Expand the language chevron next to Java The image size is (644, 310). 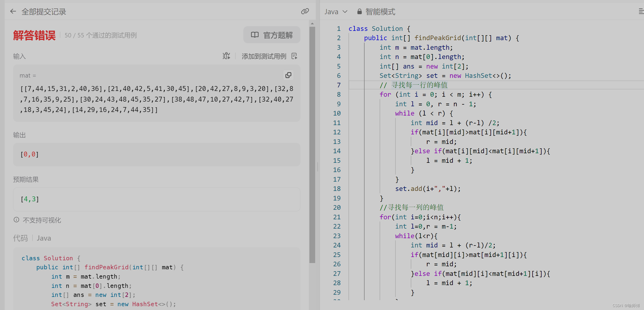(x=345, y=12)
